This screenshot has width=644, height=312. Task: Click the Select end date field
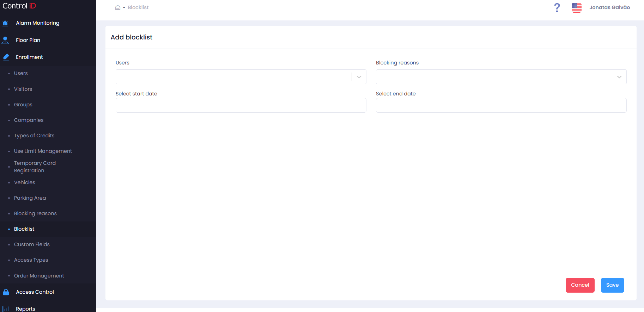click(501, 105)
